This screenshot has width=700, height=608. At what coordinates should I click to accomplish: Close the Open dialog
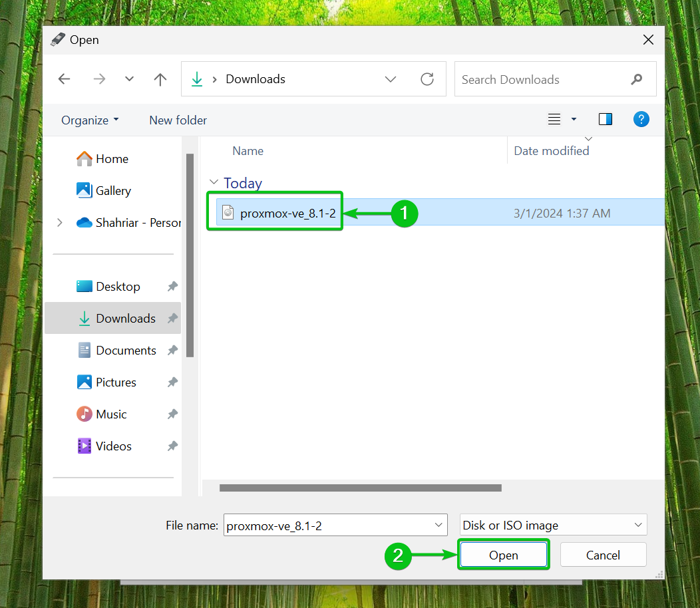click(x=648, y=40)
